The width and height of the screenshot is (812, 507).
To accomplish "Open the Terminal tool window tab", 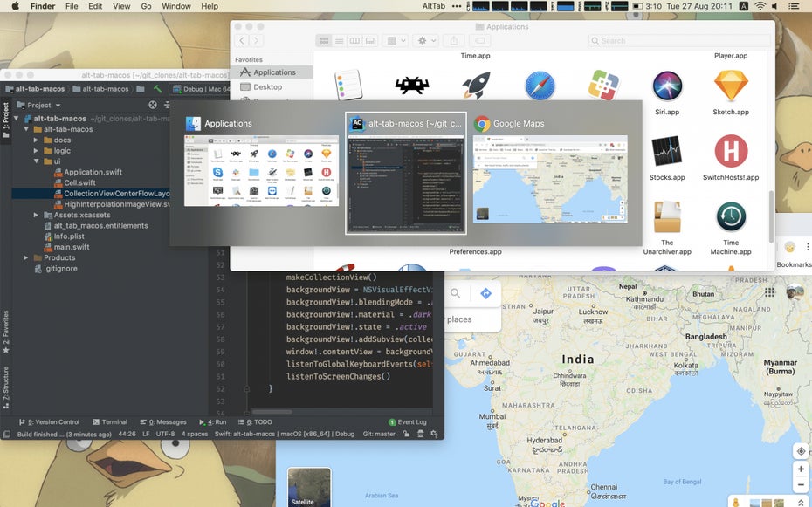I will (x=109, y=421).
